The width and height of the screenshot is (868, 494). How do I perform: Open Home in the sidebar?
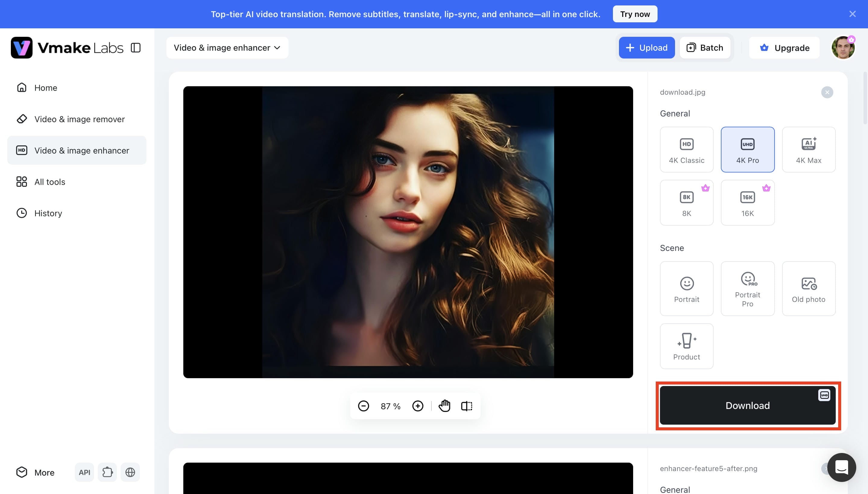(x=77, y=87)
